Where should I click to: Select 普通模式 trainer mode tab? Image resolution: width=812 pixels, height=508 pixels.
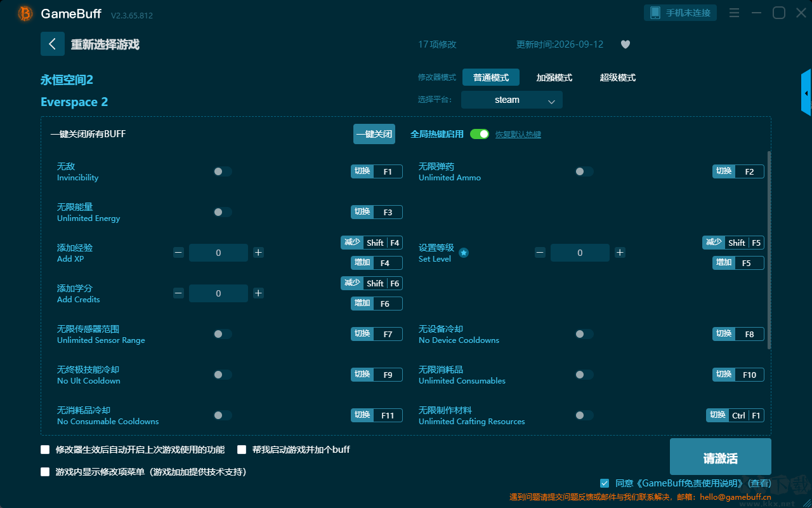pos(491,77)
